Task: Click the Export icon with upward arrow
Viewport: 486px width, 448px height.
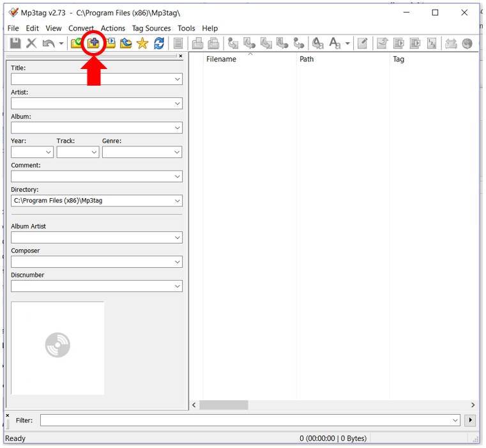Action: (382, 43)
